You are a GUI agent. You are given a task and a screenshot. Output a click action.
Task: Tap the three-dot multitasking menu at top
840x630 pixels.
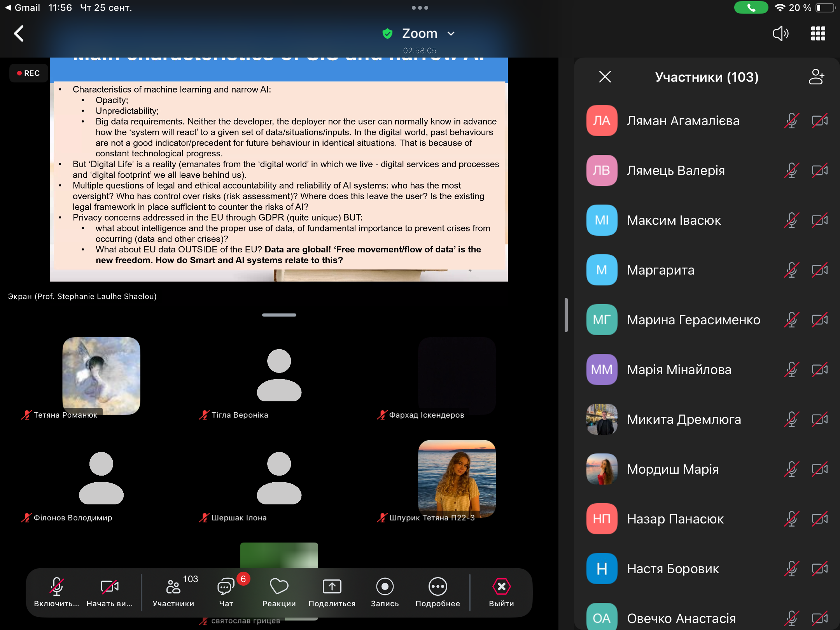coord(420,8)
